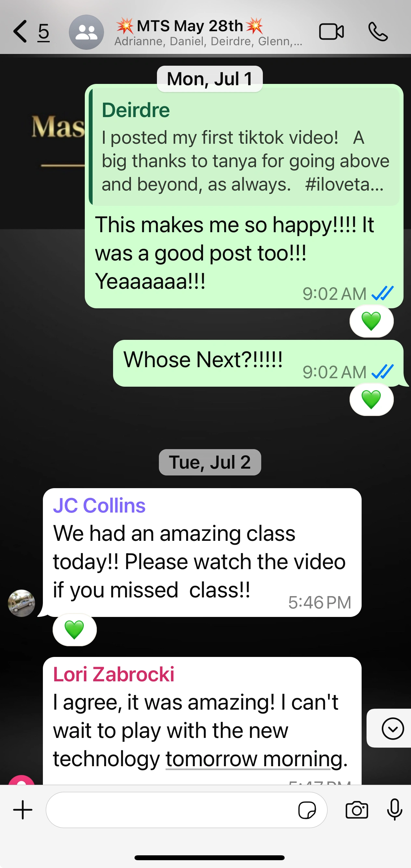Open the sticker picker icon
411x868 pixels.
point(307,810)
